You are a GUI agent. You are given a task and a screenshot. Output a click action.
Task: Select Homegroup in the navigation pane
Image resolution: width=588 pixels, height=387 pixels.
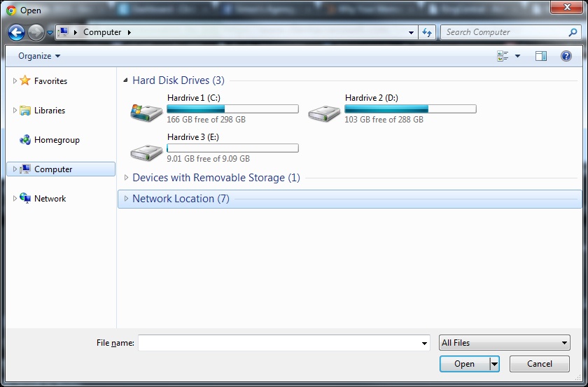pyautogui.click(x=57, y=140)
